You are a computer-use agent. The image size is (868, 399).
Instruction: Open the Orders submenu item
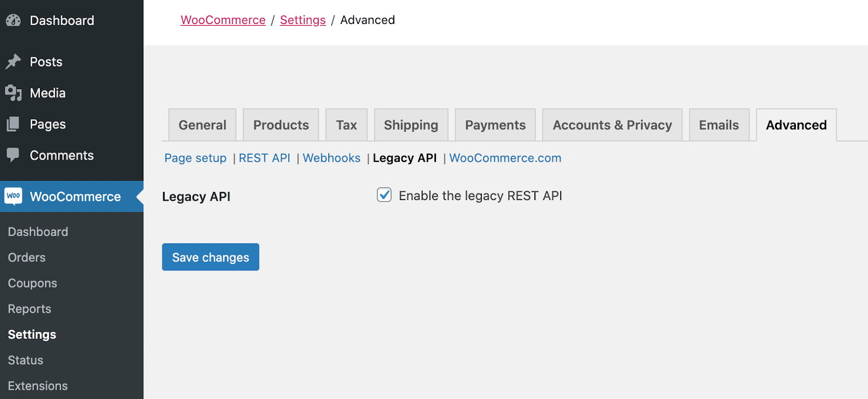coord(27,257)
